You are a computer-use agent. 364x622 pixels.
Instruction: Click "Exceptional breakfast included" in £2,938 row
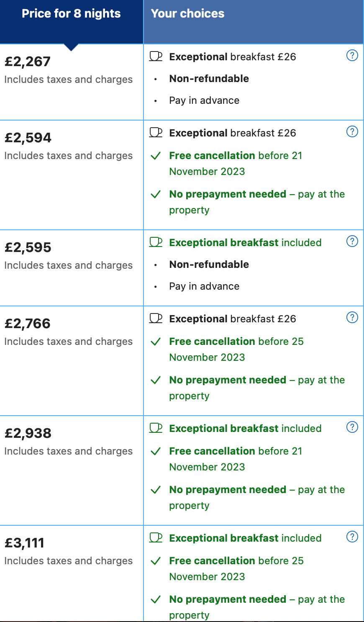(x=245, y=429)
